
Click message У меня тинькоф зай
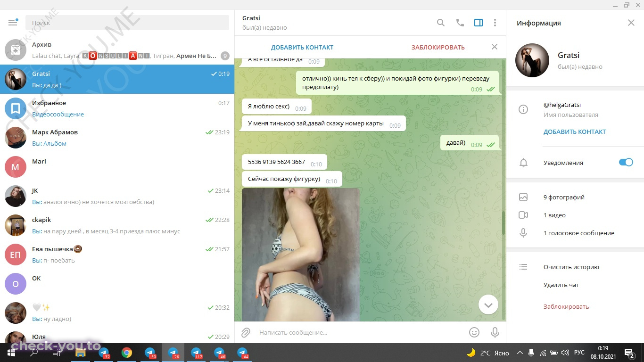[323, 123]
